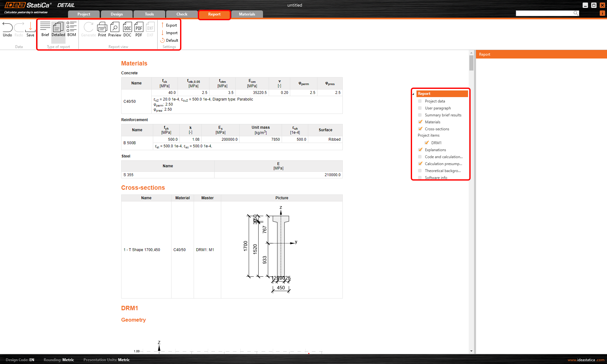Click the search input field

pos(544,13)
